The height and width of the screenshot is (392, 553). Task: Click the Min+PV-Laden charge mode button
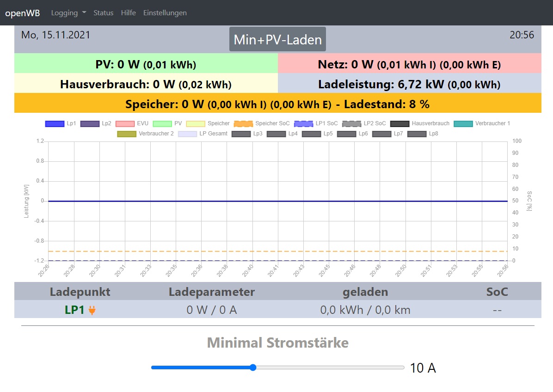coord(277,39)
